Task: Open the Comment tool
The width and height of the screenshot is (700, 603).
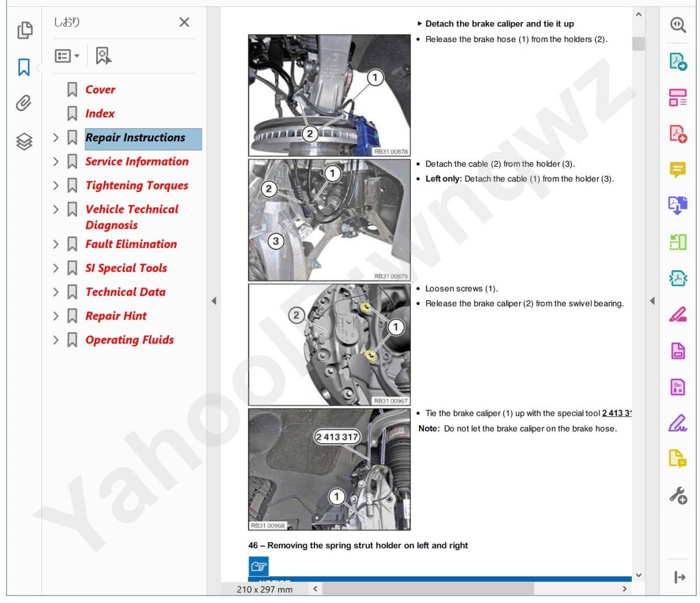Action: [678, 170]
